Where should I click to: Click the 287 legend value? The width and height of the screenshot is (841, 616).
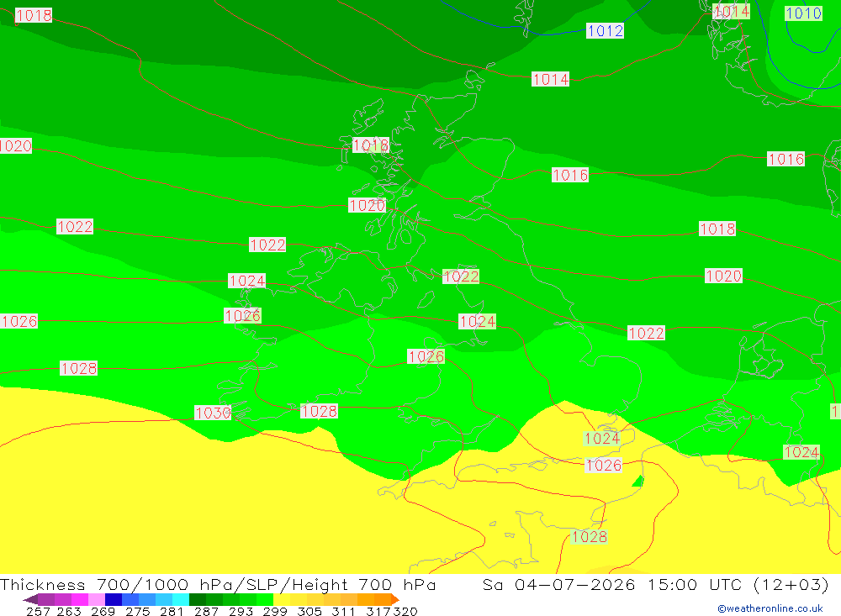pyautogui.click(x=206, y=611)
